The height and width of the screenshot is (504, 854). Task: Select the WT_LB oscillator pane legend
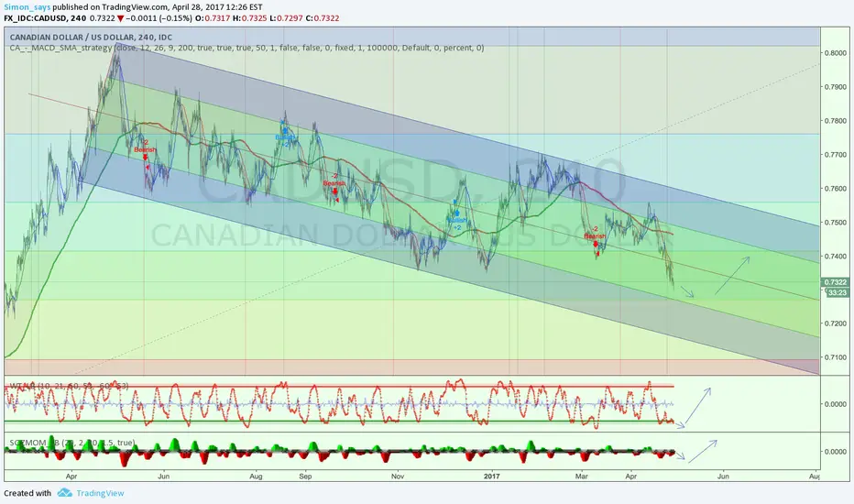coord(69,386)
